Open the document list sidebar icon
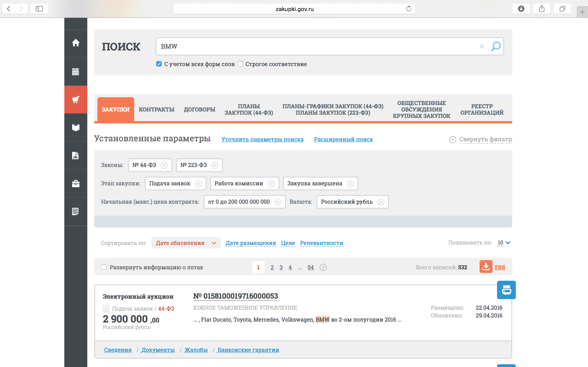 click(75, 211)
